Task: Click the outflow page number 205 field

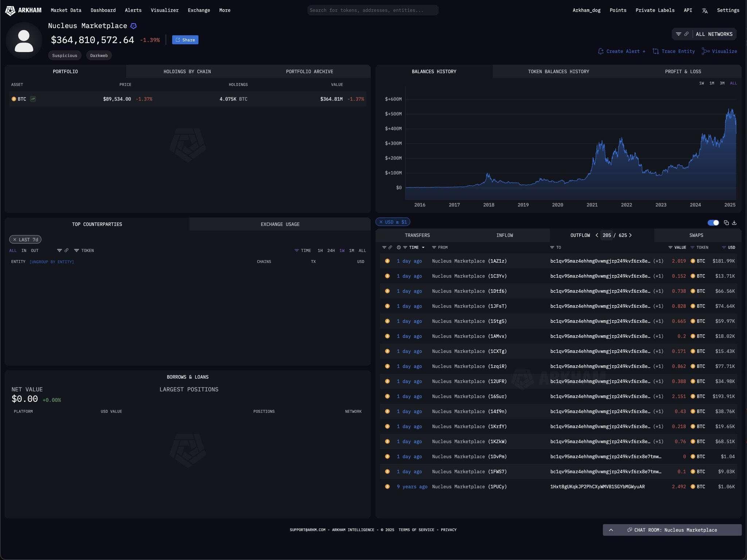Action: [x=607, y=235]
